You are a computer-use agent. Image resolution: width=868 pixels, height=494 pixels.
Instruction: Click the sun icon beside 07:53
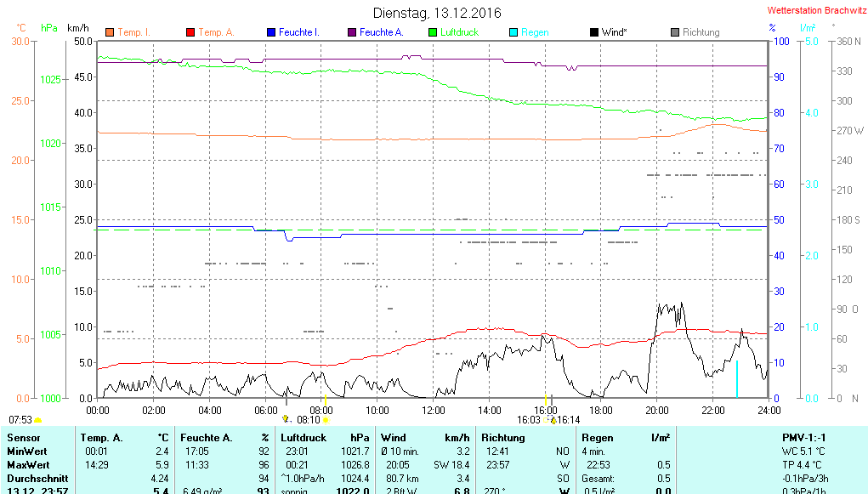tap(37, 420)
